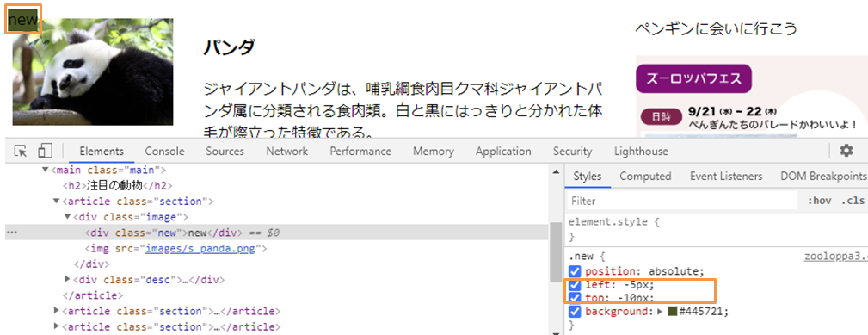The image size is (868, 335).
Task: Switch to the Application tab
Action: (503, 152)
